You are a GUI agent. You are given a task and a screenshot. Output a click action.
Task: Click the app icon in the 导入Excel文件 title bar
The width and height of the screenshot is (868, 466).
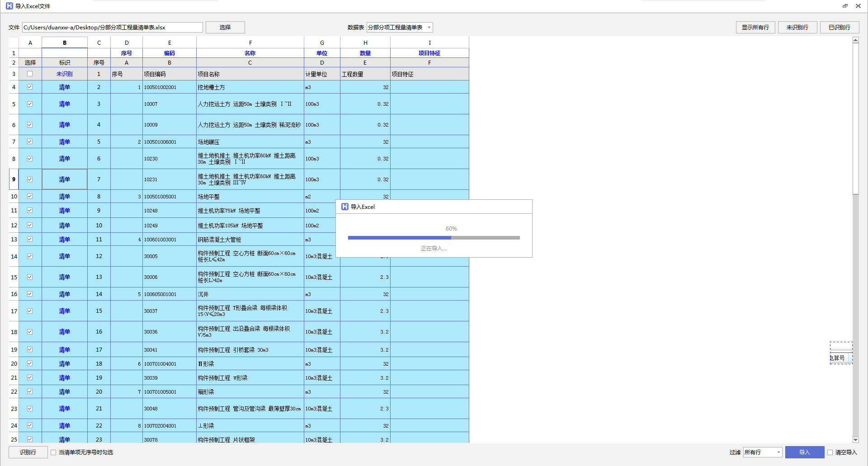[x=9, y=6]
